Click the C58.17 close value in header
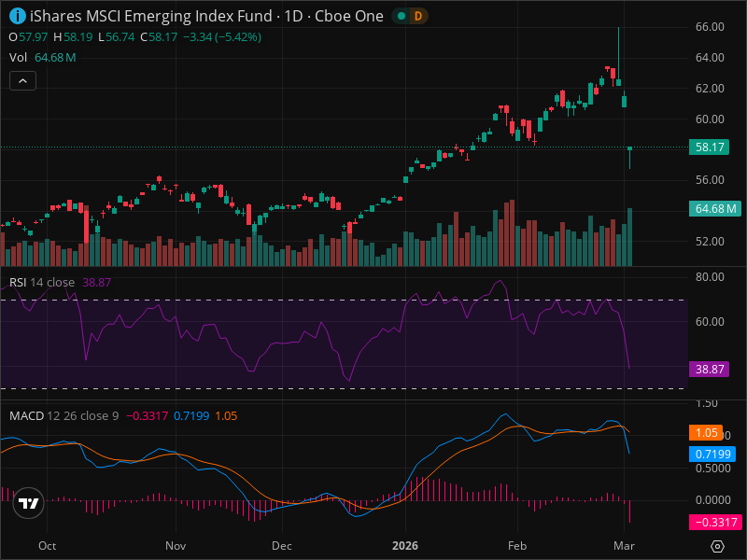747x560 pixels. [159, 37]
